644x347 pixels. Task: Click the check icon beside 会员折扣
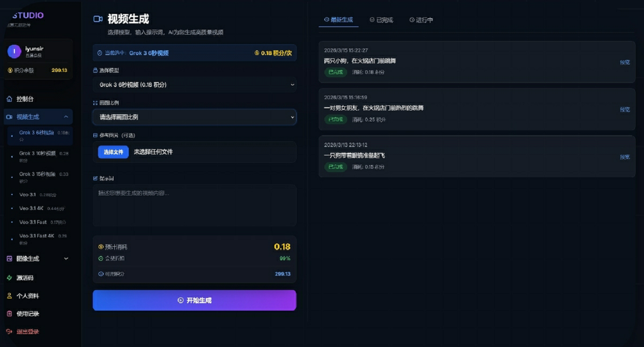(x=101, y=258)
